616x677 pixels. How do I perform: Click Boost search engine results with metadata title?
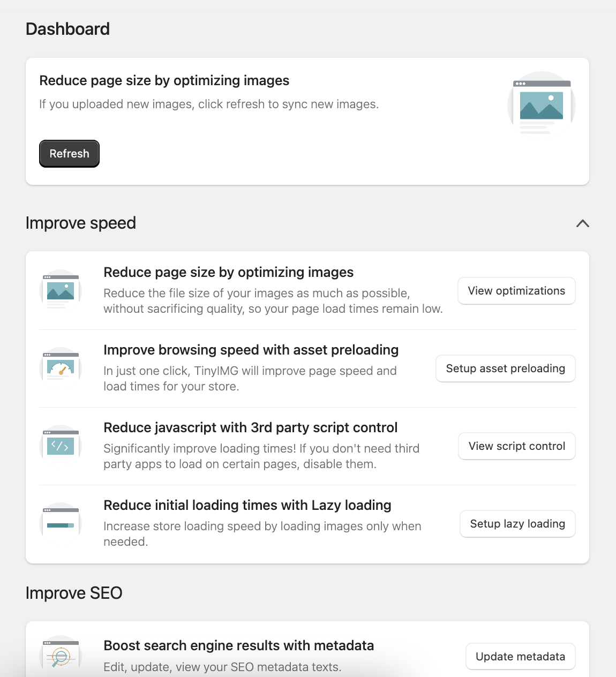(238, 645)
